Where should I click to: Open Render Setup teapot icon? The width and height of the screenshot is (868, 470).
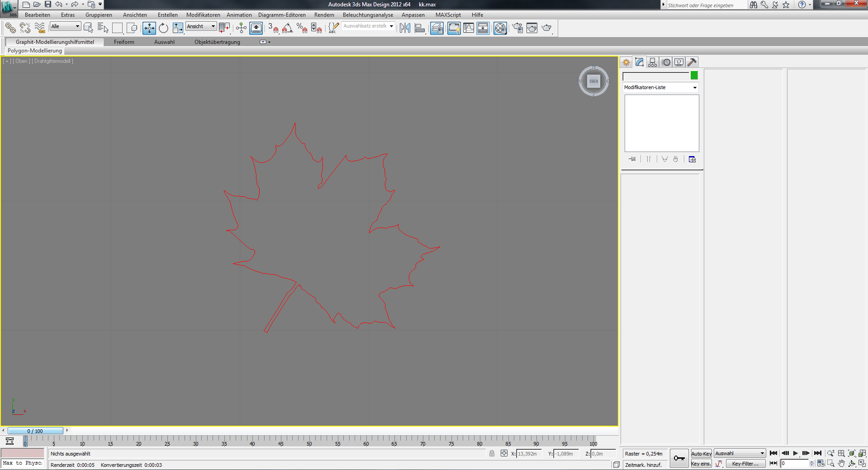coord(517,28)
